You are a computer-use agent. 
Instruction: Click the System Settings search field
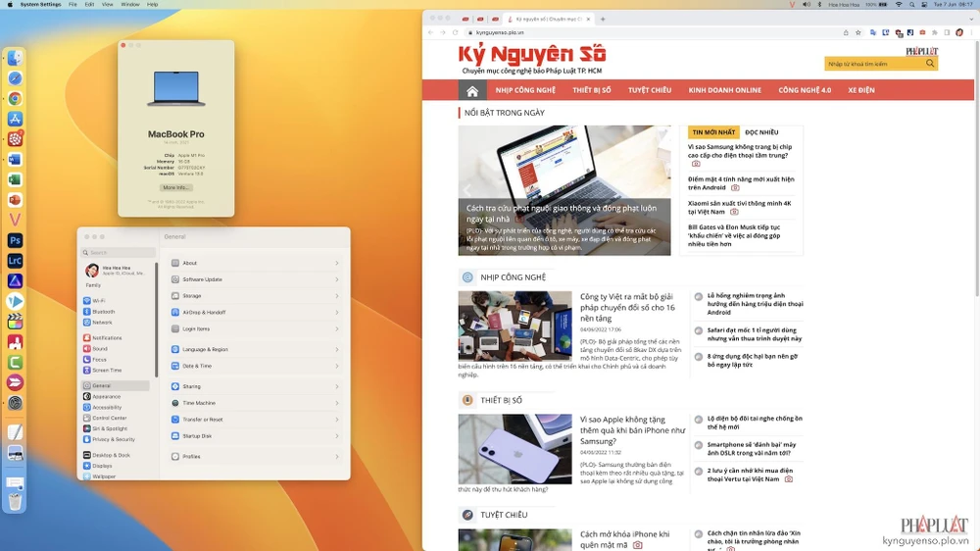click(113, 253)
